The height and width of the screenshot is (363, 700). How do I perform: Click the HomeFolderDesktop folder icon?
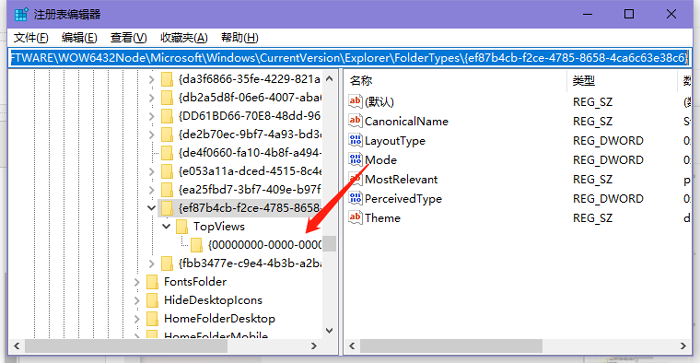153,319
